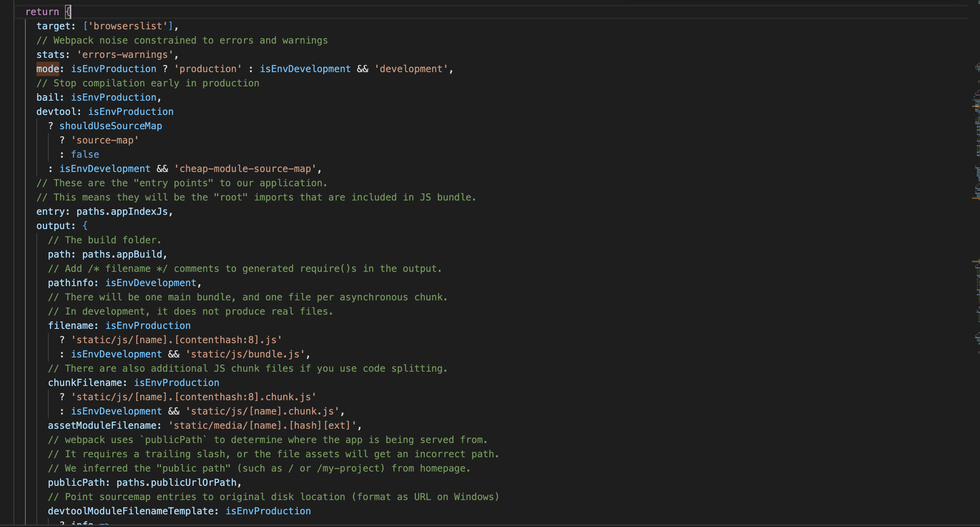
Task: Click the 'errors-warnings' stats value
Action: 125,55
